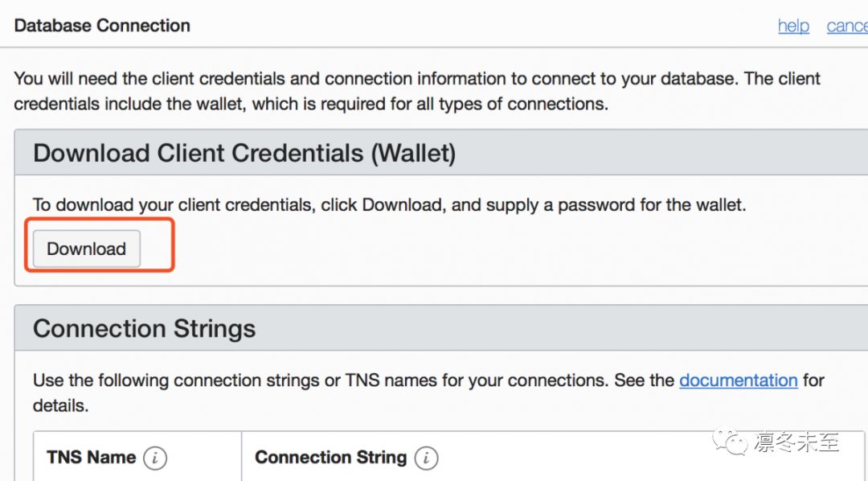Click the WeChat logo in the watermark
The height and width of the screenshot is (481, 868).
tap(731, 441)
